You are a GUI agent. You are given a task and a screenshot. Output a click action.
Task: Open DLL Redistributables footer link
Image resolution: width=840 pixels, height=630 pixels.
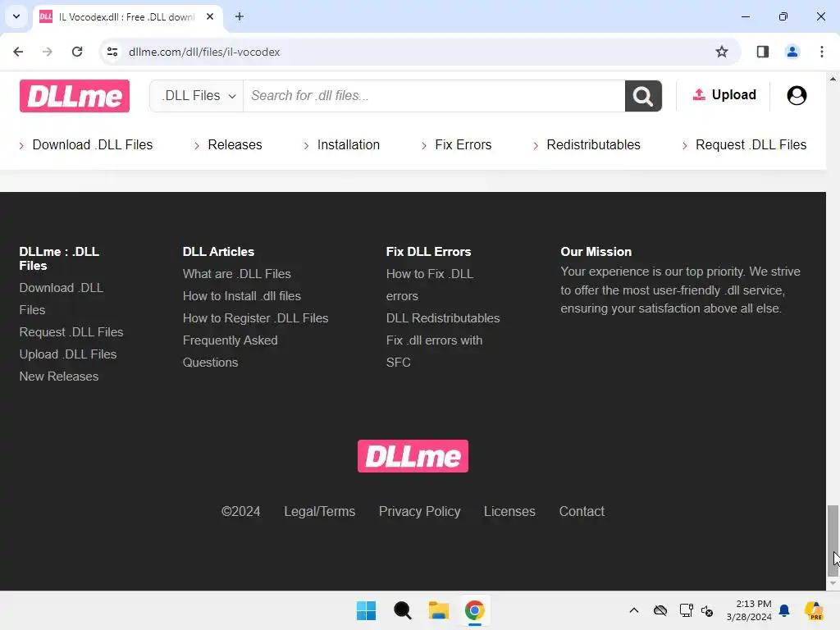click(443, 318)
